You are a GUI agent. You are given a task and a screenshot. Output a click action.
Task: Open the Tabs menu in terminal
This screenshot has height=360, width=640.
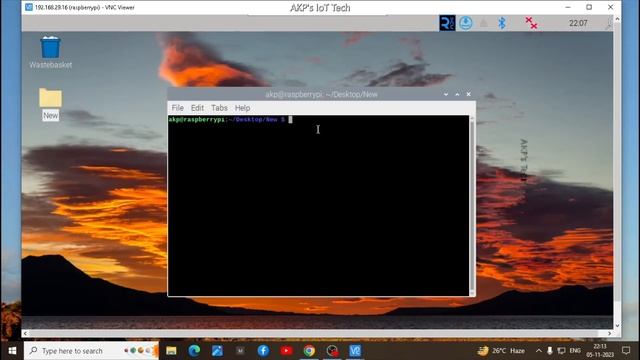[x=219, y=108]
